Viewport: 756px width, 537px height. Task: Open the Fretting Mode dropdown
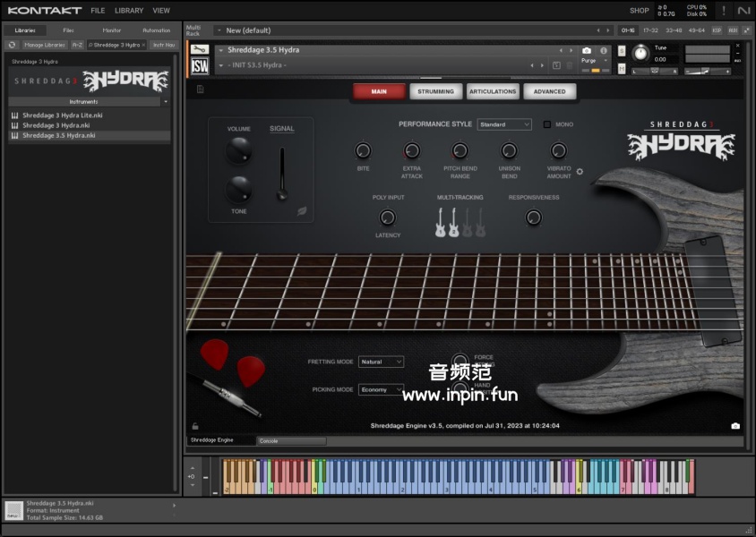tap(381, 362)
